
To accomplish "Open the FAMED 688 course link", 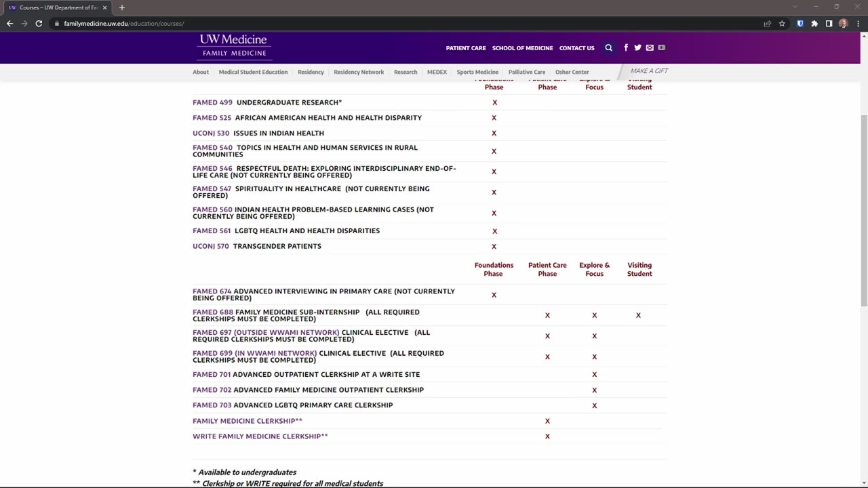I will [213, 312].
